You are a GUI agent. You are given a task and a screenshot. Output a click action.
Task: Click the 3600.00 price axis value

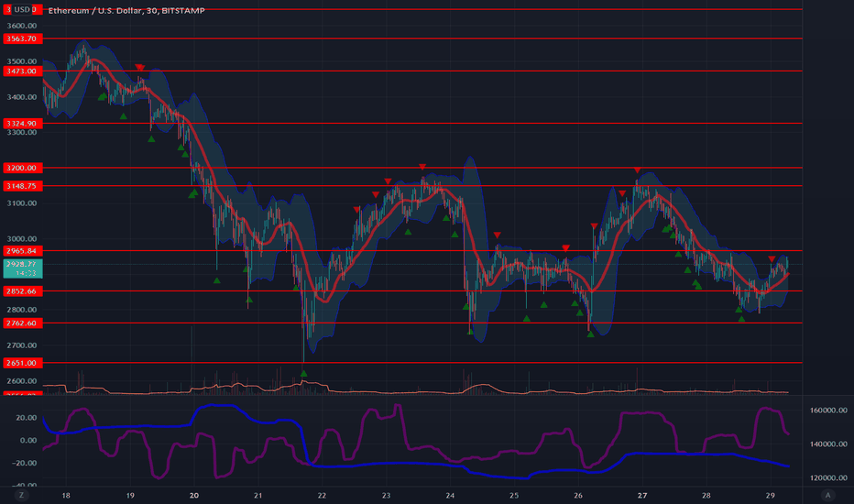tap(22, 26)
